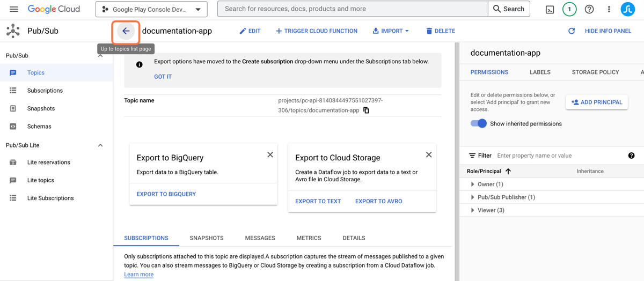Open the three-dot settings menu
644x281 pixels.
609,9
